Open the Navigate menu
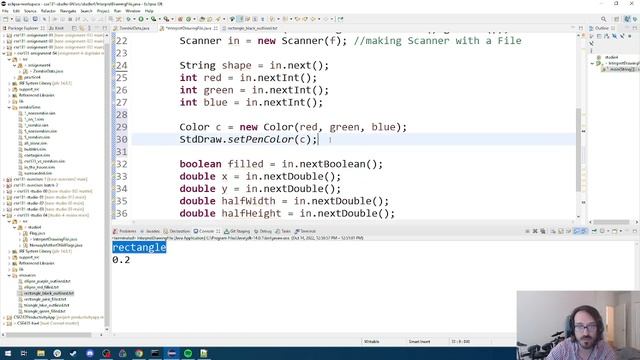The height and width of the screenshot is (360, 640). coord(68,11)
